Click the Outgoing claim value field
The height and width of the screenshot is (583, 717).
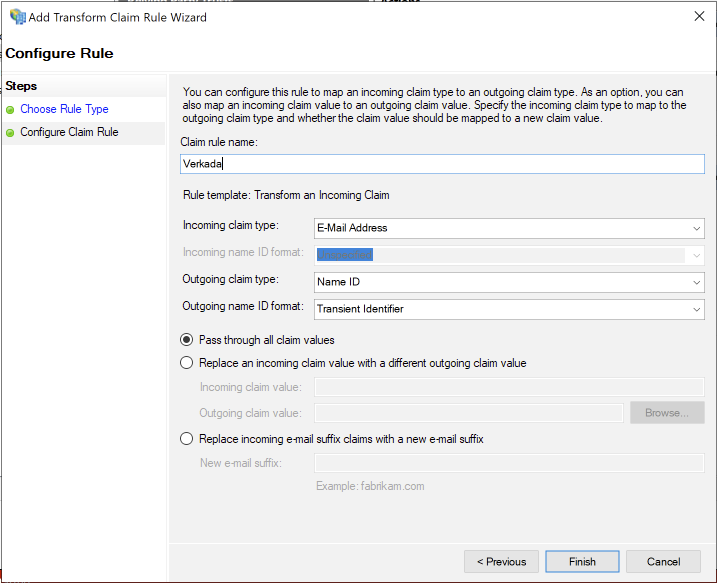point(469,412)
